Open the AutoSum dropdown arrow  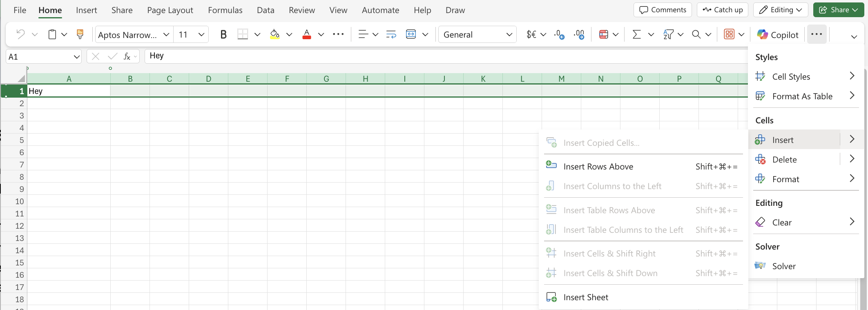(651, 35)
